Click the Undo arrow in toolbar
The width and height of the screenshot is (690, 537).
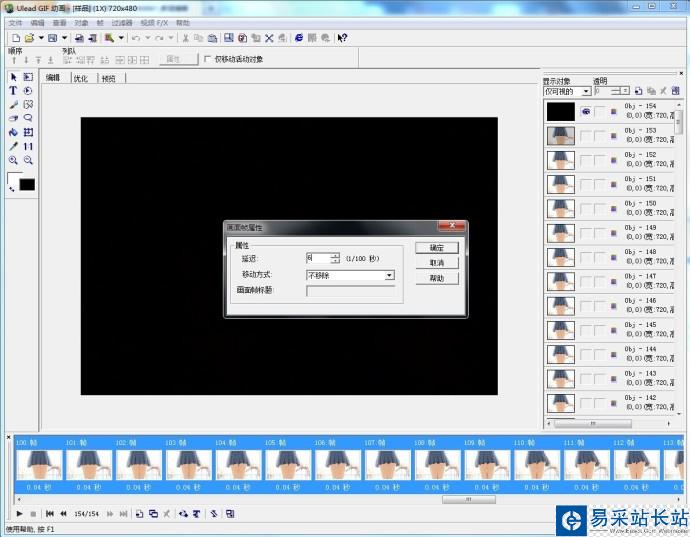tap(136, 38)
